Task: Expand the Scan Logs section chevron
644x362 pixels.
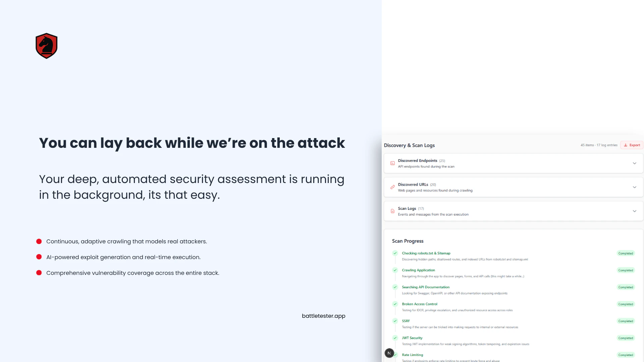Action: 635,211
